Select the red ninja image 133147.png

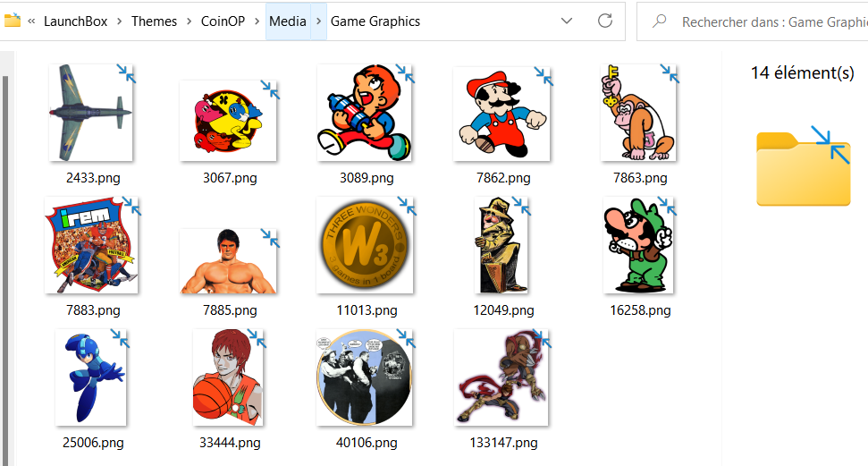(x=501, y=377)
